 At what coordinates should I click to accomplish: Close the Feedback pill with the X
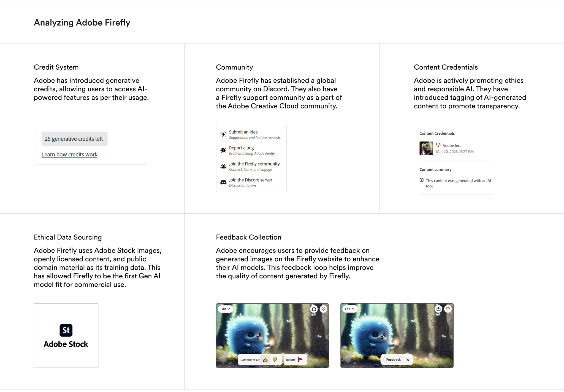coord(408,360)
